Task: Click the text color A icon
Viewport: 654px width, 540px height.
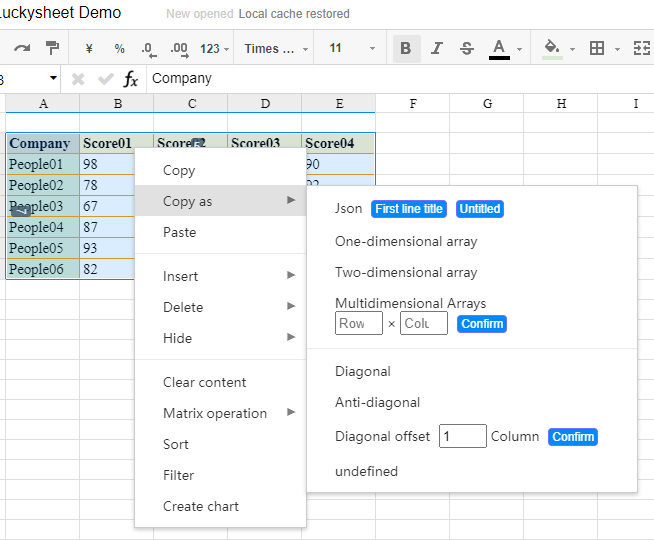Action: coord(499,49)
